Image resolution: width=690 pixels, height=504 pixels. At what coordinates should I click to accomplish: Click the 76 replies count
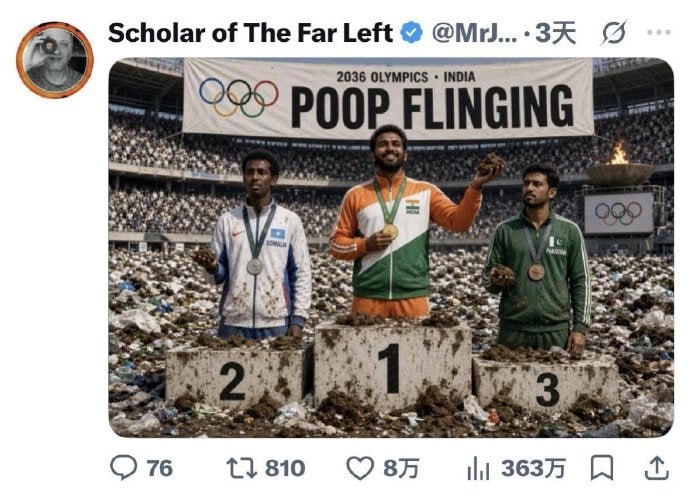coord(160,468)
